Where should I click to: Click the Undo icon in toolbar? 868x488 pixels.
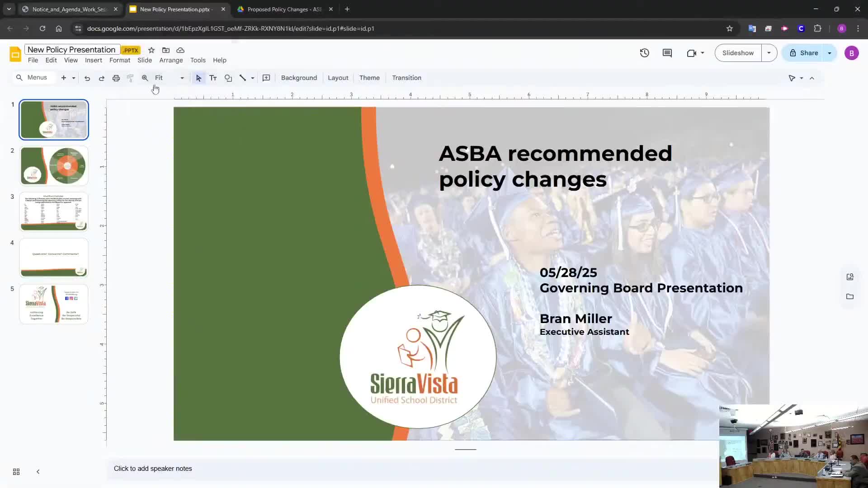(87, 78)
